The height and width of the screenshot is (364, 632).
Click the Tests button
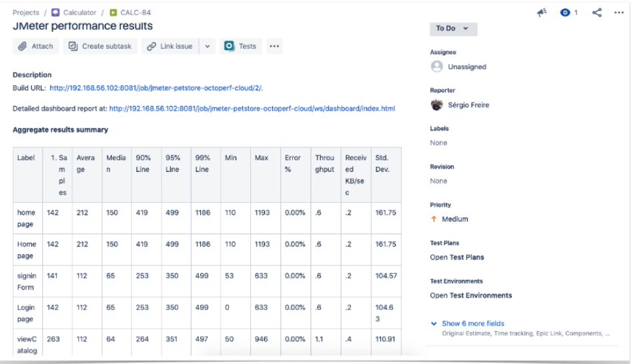click(x=241, y=46)
